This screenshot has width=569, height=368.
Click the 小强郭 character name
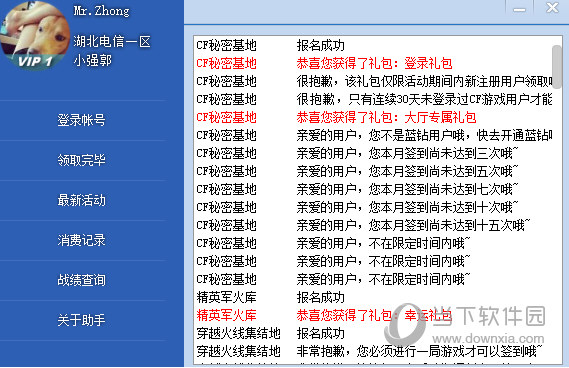[93, 60]
